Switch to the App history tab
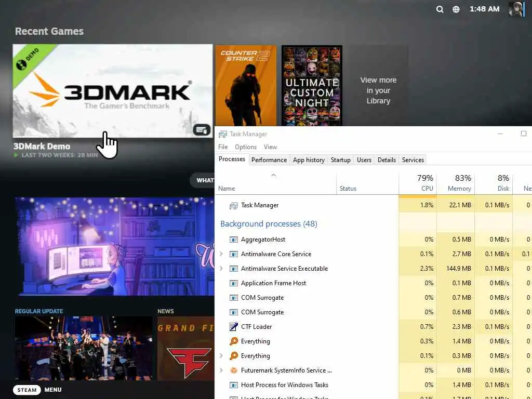 [x=309, y=160]
